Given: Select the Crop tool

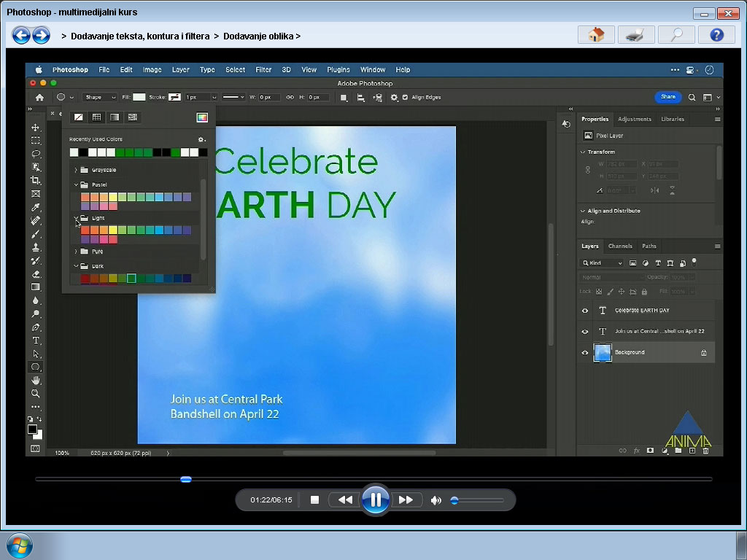Looking at the screenshot, I should coord(35,181).
